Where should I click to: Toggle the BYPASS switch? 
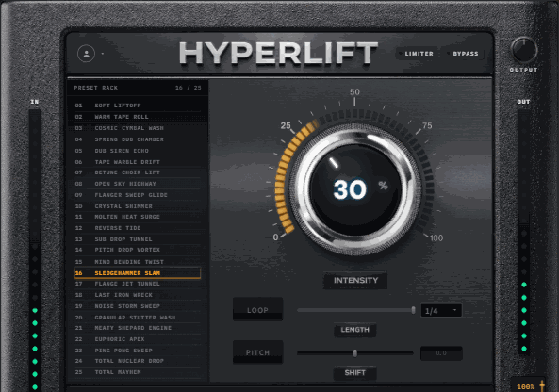(463, 54)
